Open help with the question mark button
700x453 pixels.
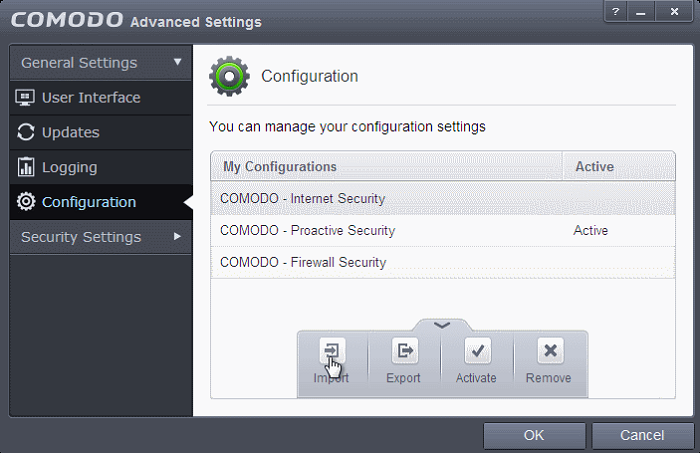pos(616,12)
